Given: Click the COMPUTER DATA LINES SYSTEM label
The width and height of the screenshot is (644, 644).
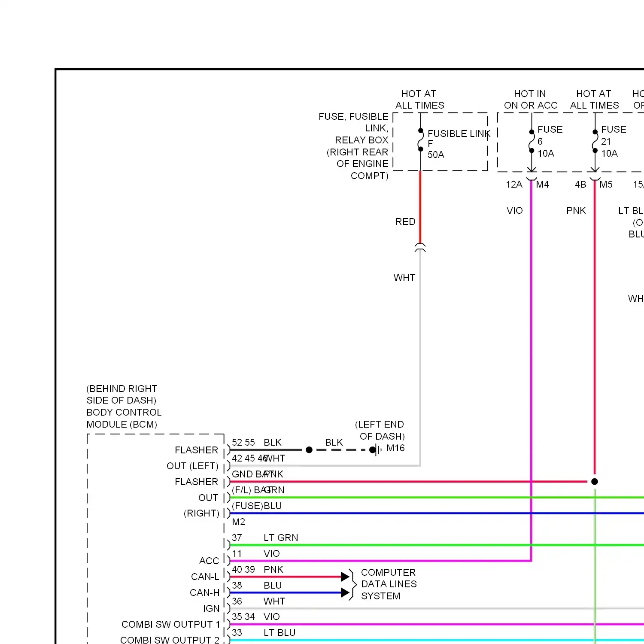Looking at the screenshot, I should tap(389, 584).
